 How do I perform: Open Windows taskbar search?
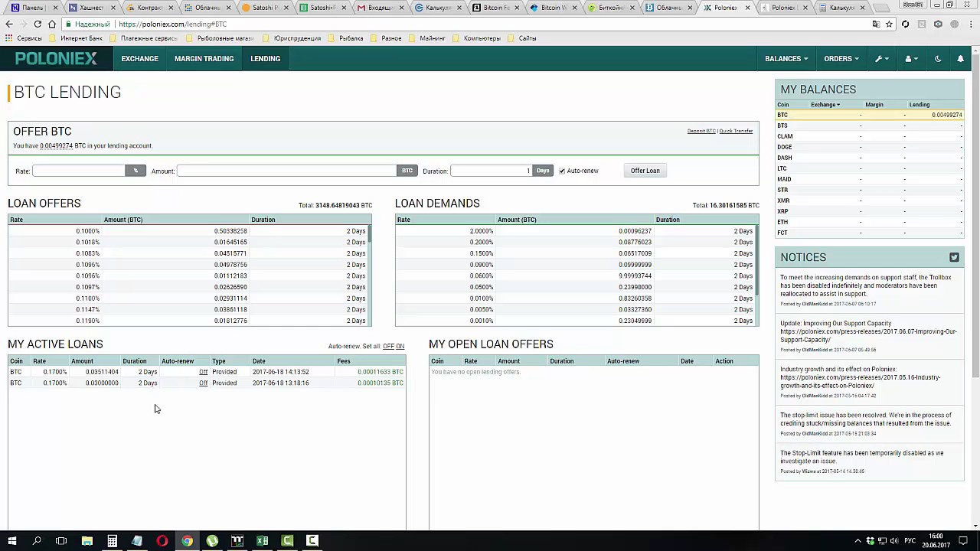point(37,541)
